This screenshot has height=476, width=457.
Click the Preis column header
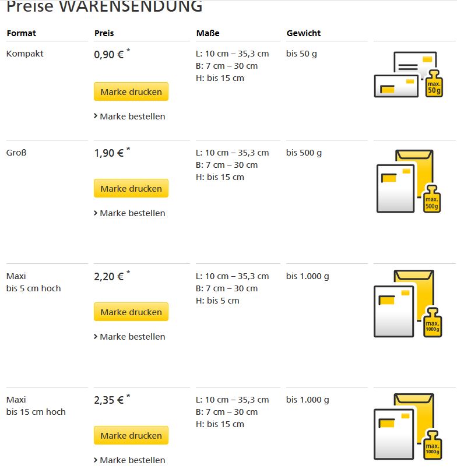[104, 33]
